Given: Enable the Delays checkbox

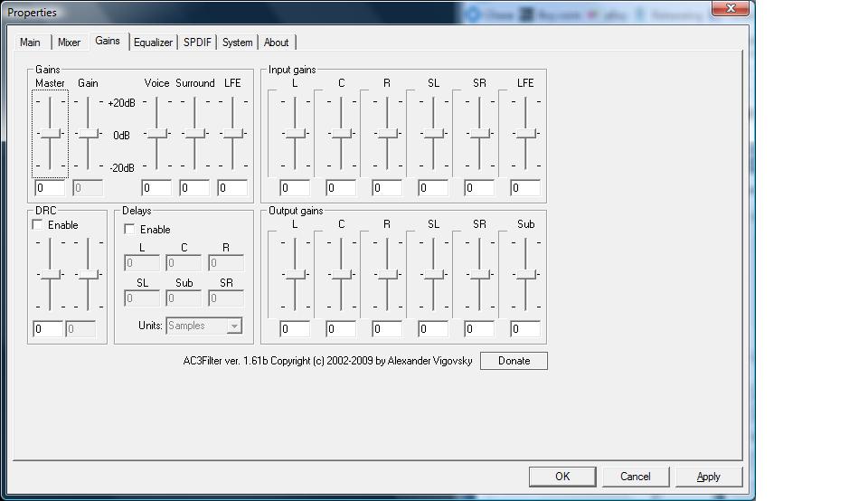Looking at the screenshot, I should pos(130,230).
